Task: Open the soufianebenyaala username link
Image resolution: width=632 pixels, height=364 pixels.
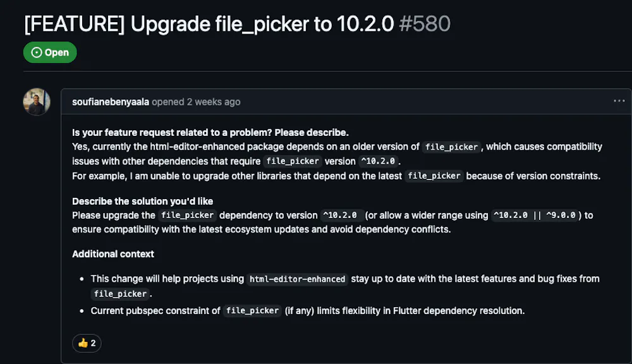Action: (x=111, y=102)
